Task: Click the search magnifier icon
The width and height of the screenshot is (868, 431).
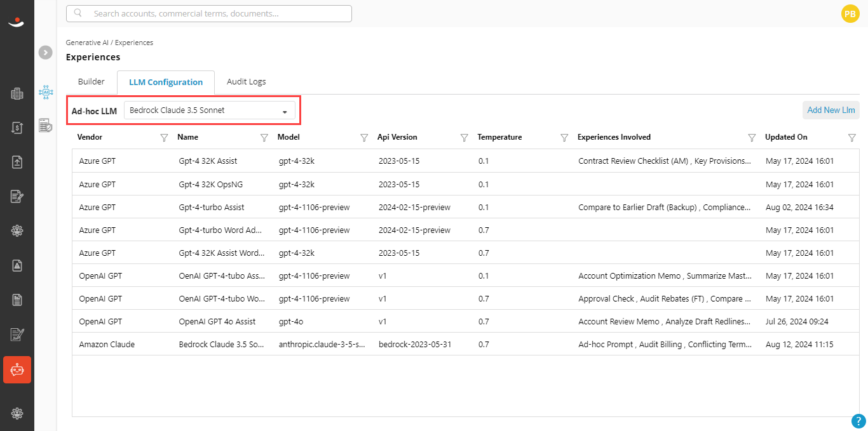Action: pyautogui.click(x=78, y=13)
